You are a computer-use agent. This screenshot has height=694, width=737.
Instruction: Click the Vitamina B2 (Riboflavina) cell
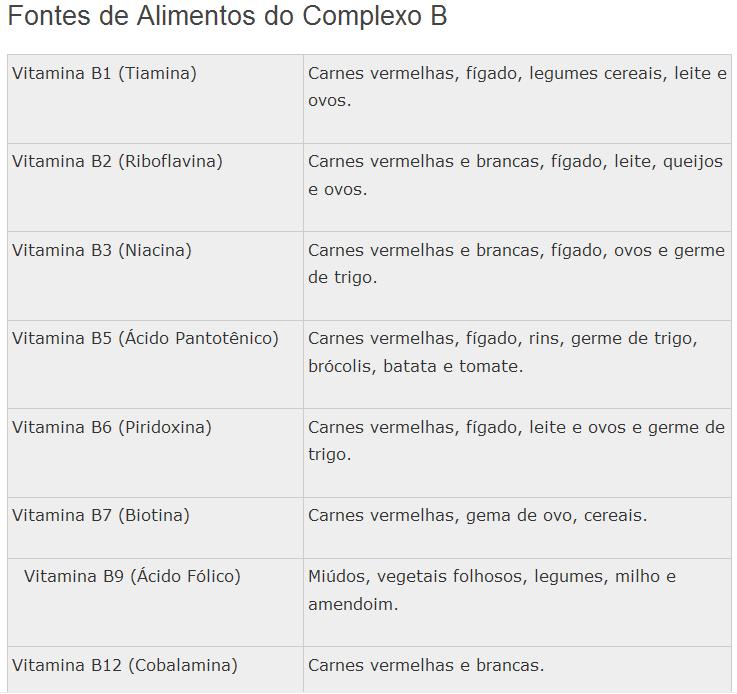pos(155,187)
